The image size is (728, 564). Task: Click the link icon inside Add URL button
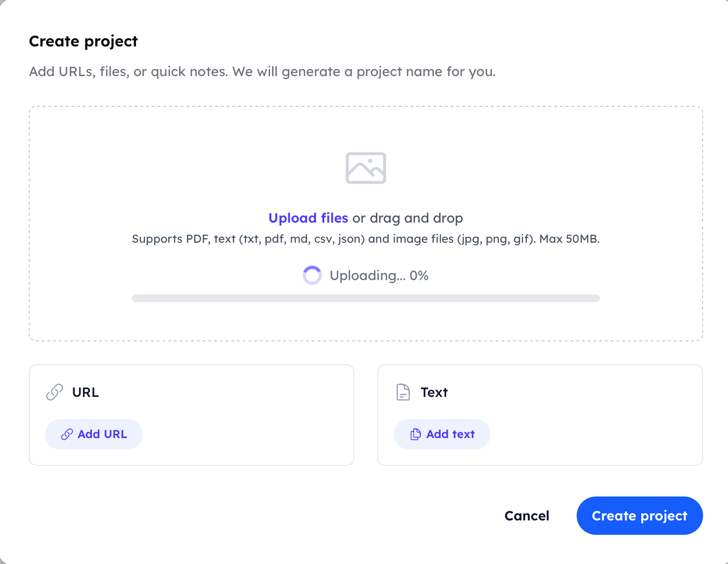pos(68,434)
